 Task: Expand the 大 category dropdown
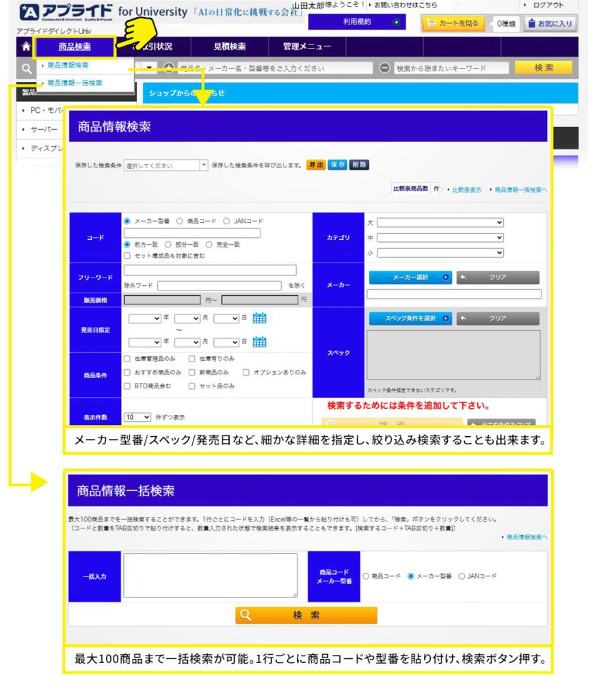pos(440,223)
